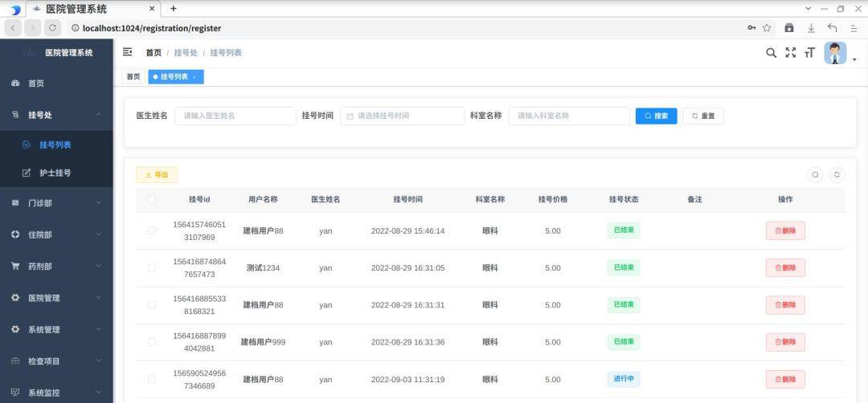Click the 挂号处 sidebar icon

click(x=15, y=115)
